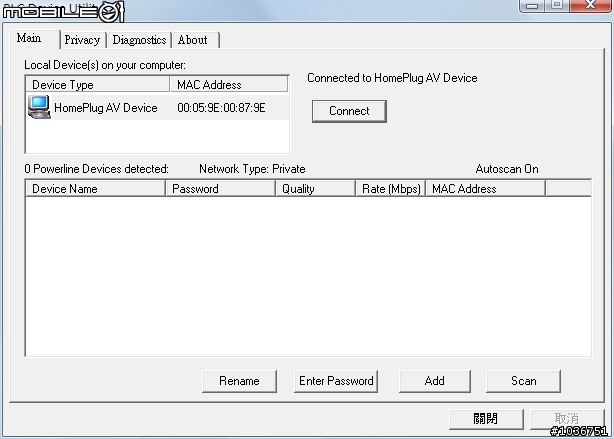This screenshot has width=614, height=439.
Task: Click the Password column header
Action: click(x=220, y=189)
